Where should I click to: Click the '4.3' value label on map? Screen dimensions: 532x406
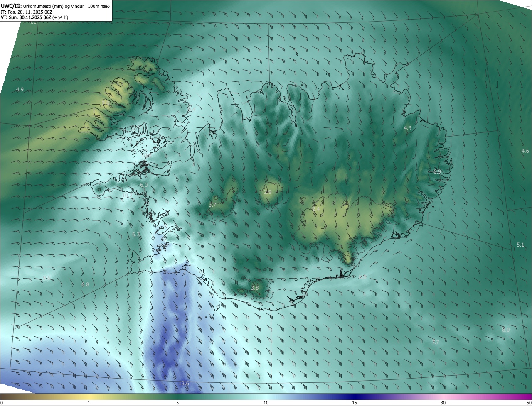(407, 128)
